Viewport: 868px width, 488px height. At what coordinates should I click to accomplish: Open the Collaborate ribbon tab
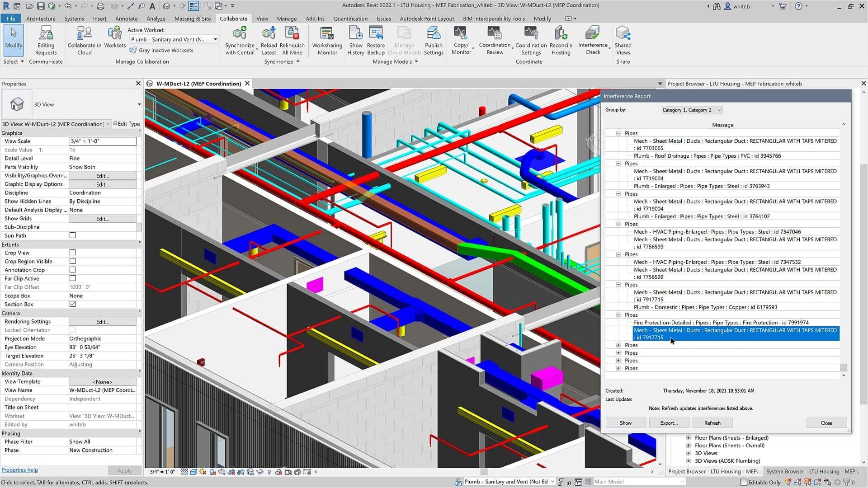pyautogui.click(x=232, y=19)
